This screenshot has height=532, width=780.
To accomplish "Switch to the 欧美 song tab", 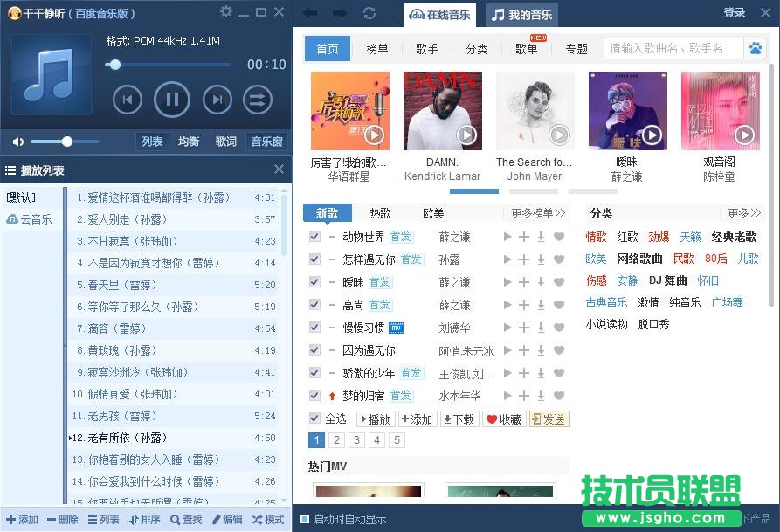I will [433, 213].
